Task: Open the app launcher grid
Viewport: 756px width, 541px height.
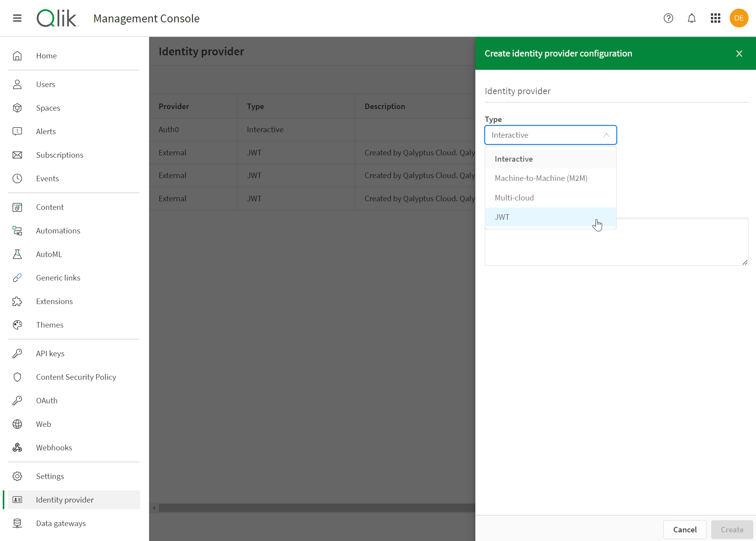Action: click(715, 18)
